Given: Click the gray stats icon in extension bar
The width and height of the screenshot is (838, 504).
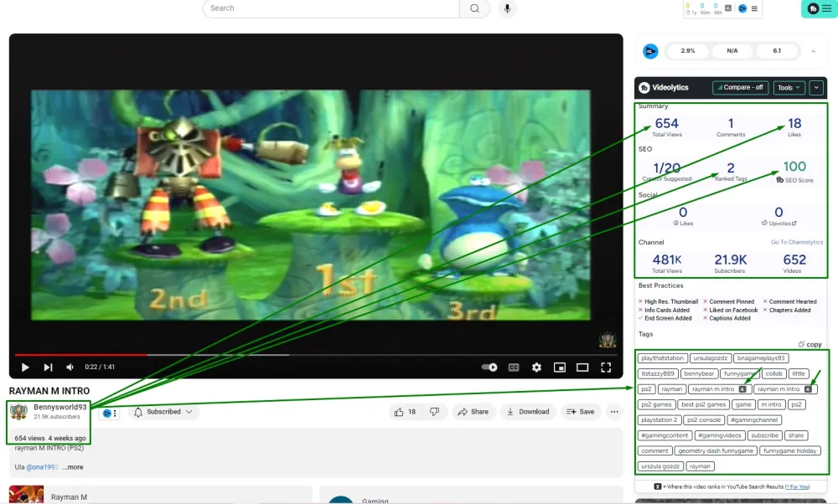Looking at the screenshot, I should (x=728, y=8).
